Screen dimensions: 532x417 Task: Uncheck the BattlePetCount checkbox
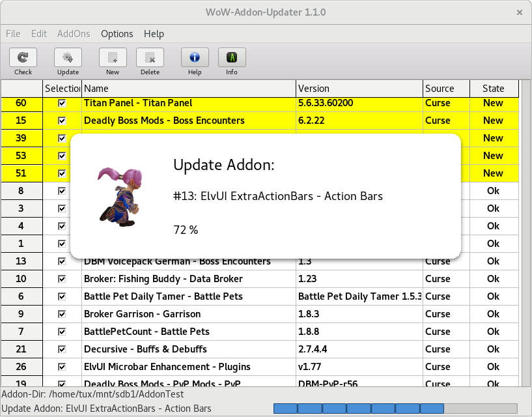[62, 332]
